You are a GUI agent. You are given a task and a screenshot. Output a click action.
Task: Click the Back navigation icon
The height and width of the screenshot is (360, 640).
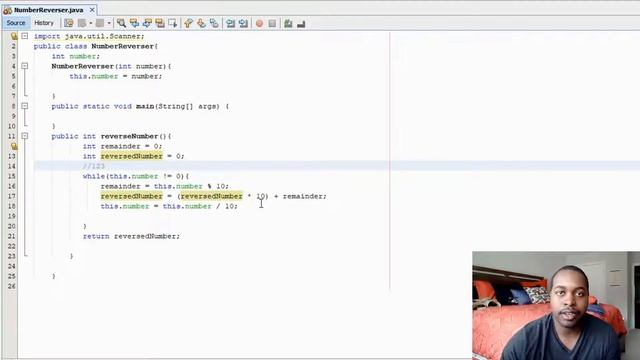(82, 23)
